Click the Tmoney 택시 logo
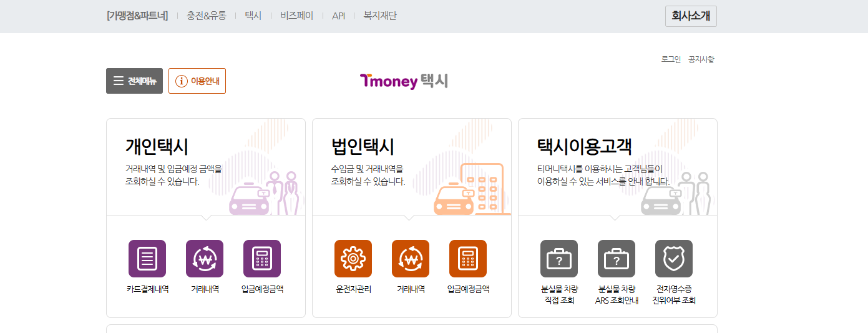The width and height of the screenshot is (868, 333). tap(404, 81)
